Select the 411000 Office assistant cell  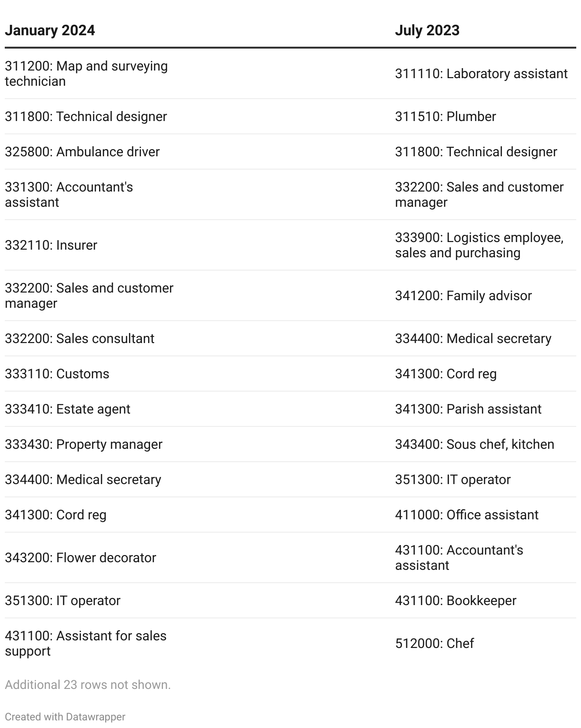tap(467, 515)
